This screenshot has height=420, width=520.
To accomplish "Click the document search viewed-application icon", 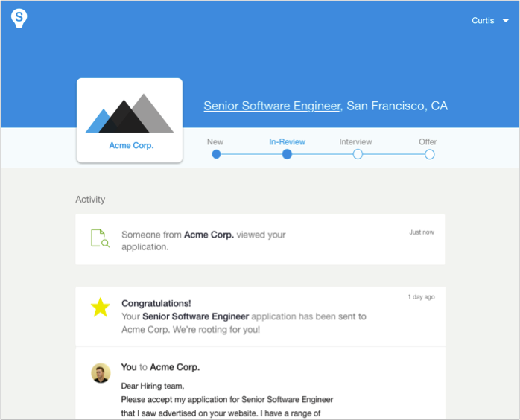I will pyautogui.click(x=100, y=238).
